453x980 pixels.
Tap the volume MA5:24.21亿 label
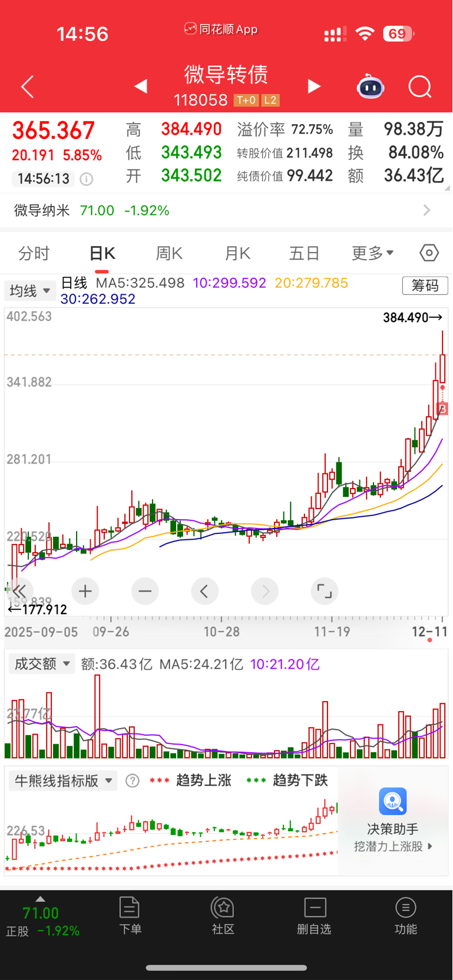click(201, 665)
